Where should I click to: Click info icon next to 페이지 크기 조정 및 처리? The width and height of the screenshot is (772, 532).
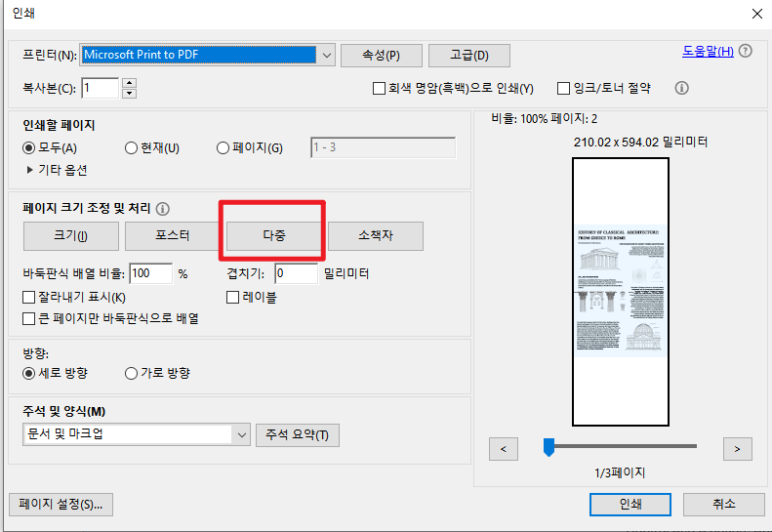click(x=162, y=209)
